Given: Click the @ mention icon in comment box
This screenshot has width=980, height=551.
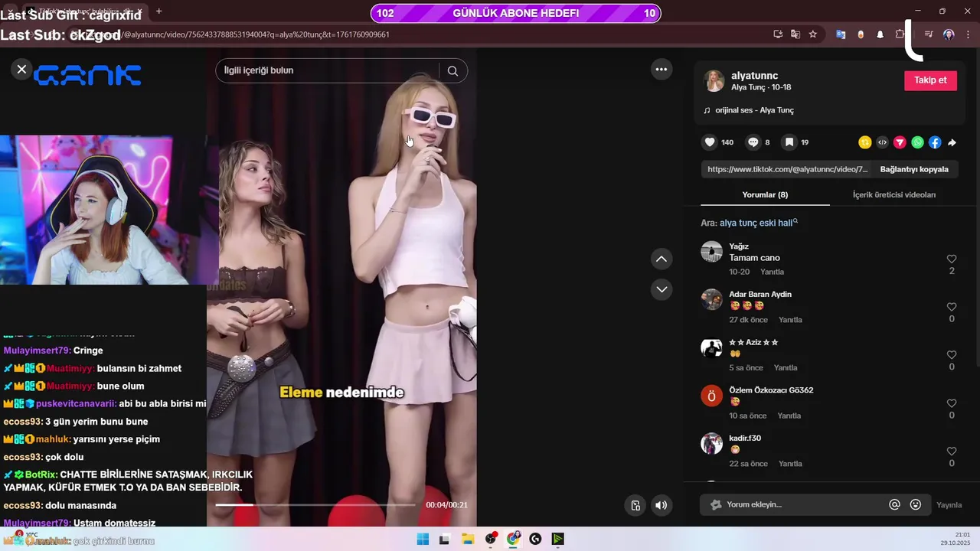Looking at the screenshot, I should pos(894,505).
